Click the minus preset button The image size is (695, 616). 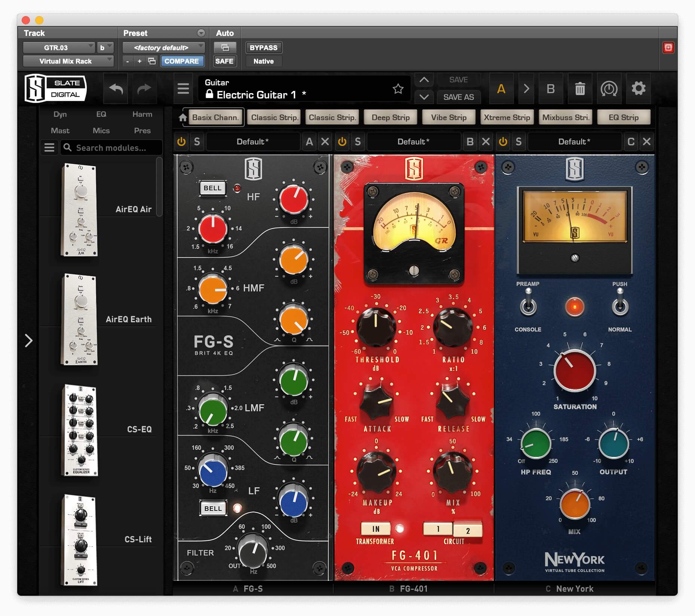pos(128,61)
